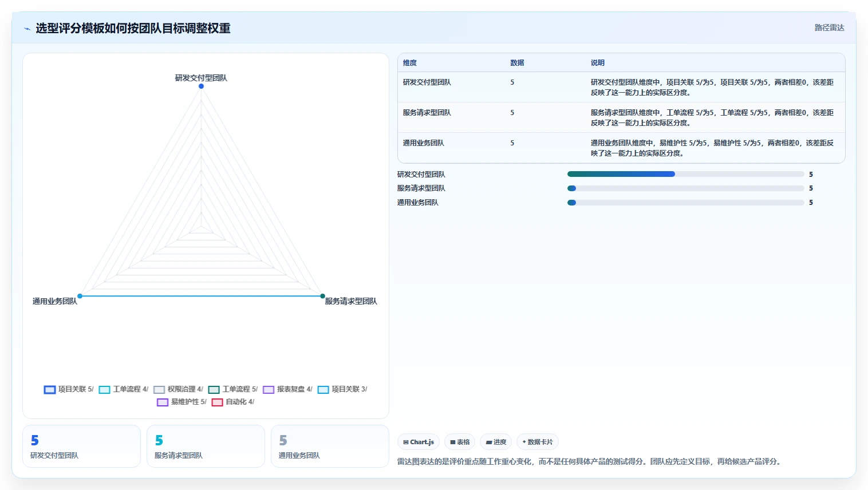This screenshot has height=490, width=868.
Task: Toggle the 自动化 4/ legend item
Action: (233, 402)
